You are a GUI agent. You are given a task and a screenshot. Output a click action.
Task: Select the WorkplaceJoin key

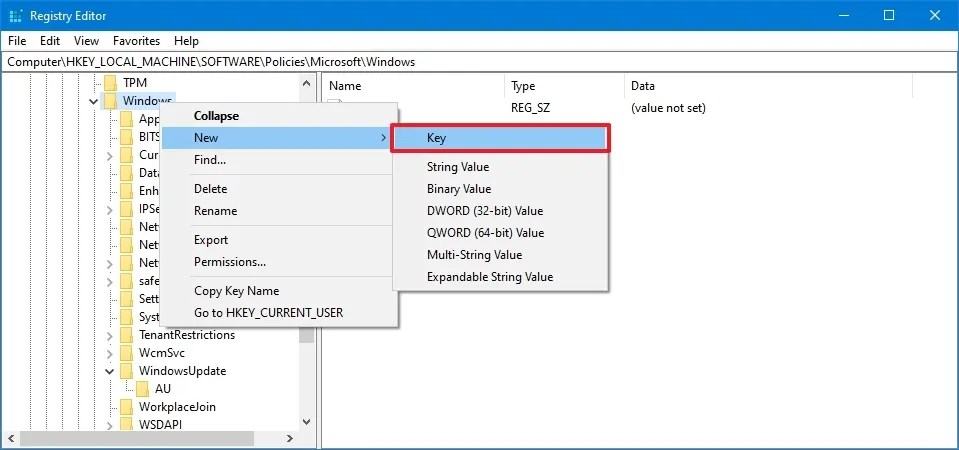coord(177,407)
